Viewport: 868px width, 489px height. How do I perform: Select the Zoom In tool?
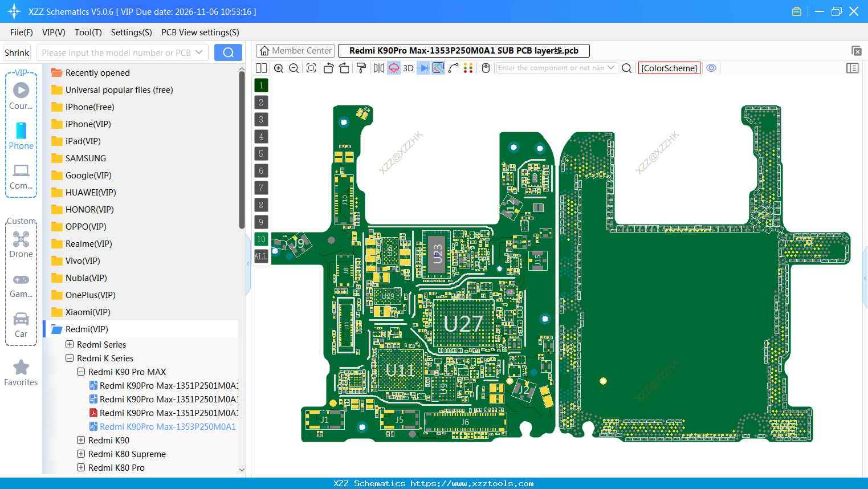point(279,68)
